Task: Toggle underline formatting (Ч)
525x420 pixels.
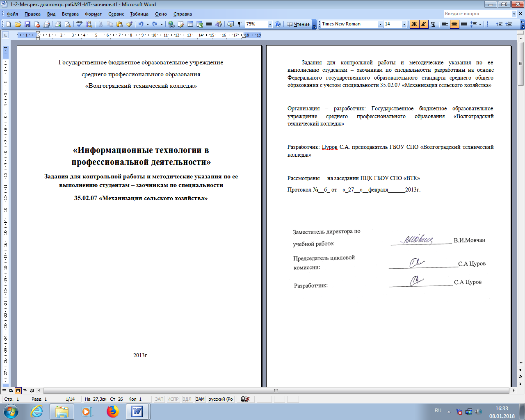Action: tap(433, 24)
